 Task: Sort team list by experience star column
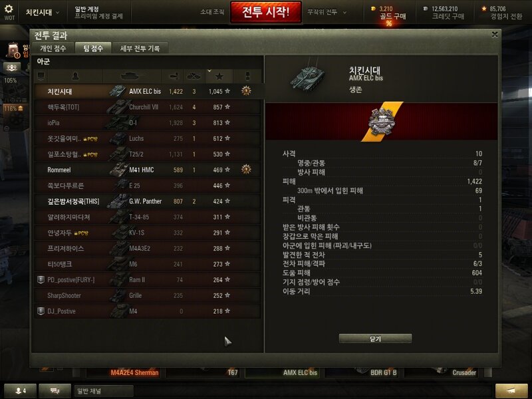219,76
